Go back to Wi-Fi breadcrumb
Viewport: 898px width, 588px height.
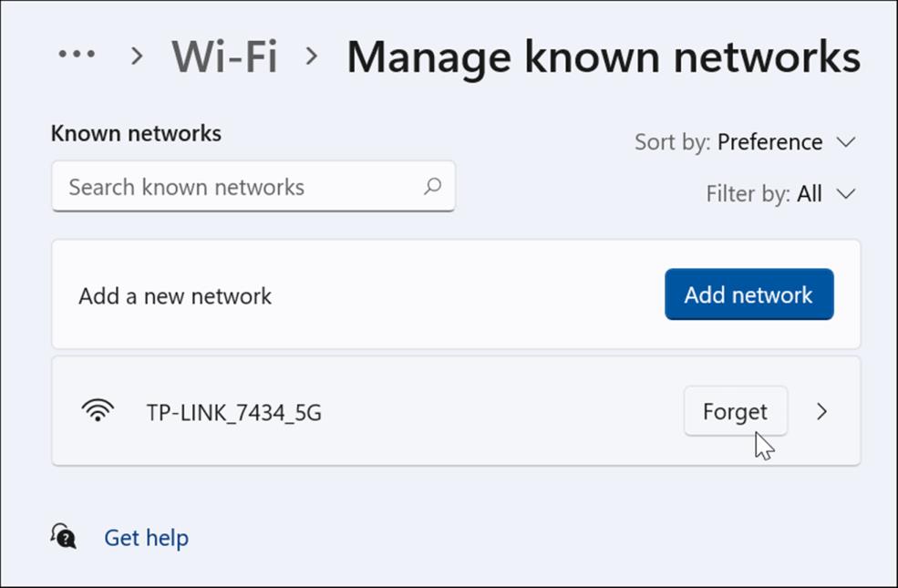224,57
